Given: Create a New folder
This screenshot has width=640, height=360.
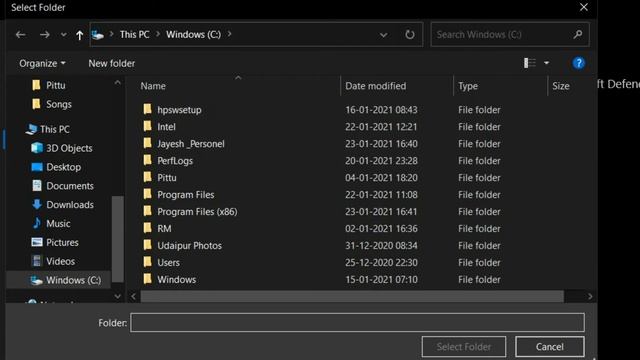Looking at the screenshot, I should tap(111, 64).
